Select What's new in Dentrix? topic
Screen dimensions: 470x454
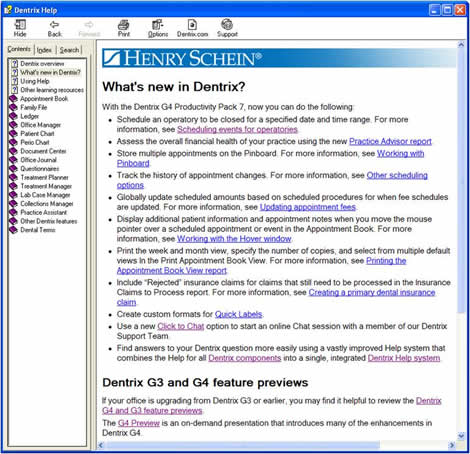coord(50,72)
